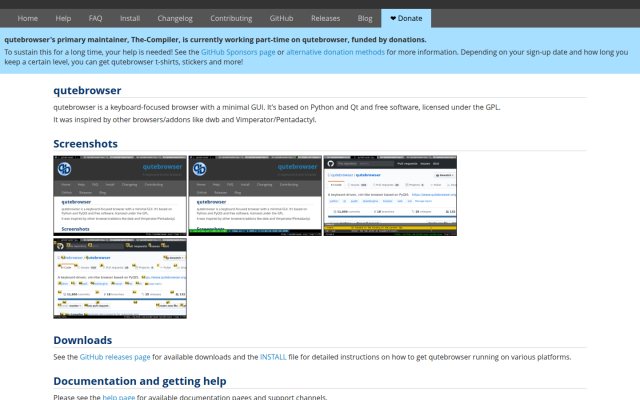Click the Screenshots heading
This screenshot has height=400, width=640.
tap(85, 144)
